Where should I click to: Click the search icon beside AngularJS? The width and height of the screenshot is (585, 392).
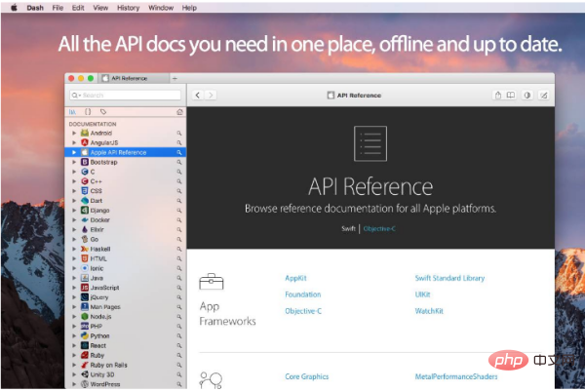(179, 142)
